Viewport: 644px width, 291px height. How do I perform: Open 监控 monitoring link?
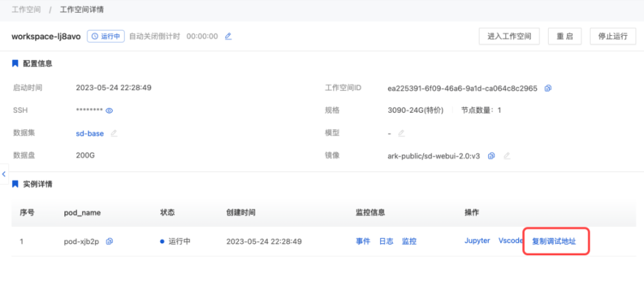(409, 241)
